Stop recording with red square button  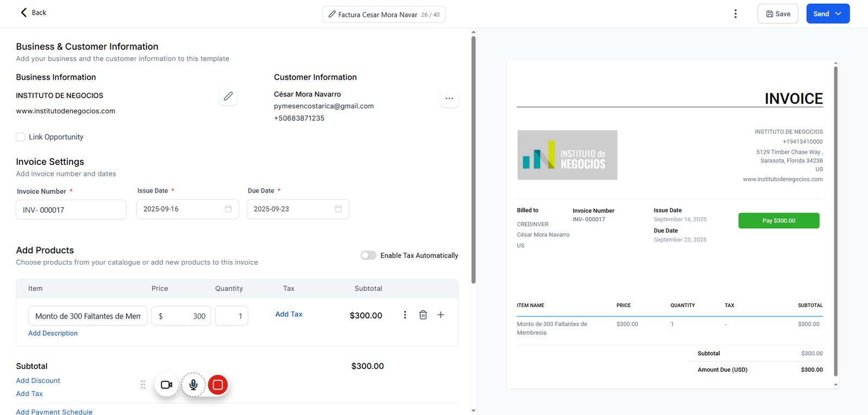point(218,385)
